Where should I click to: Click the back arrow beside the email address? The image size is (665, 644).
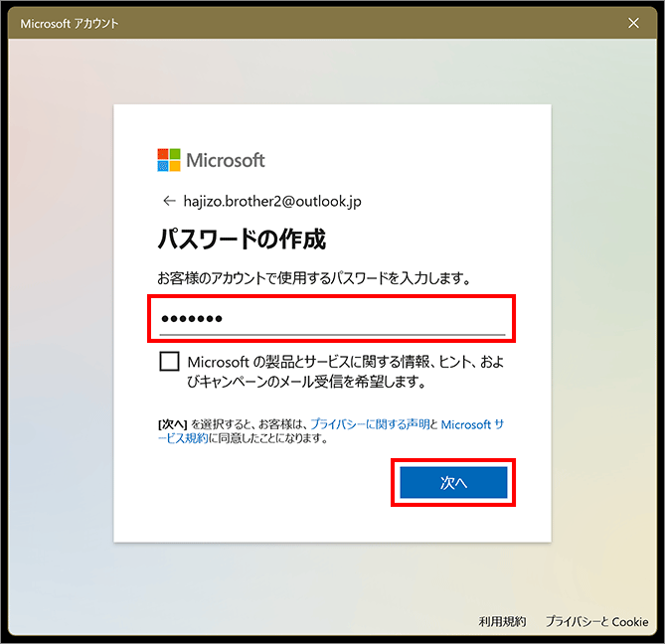[x=169, y=201]
